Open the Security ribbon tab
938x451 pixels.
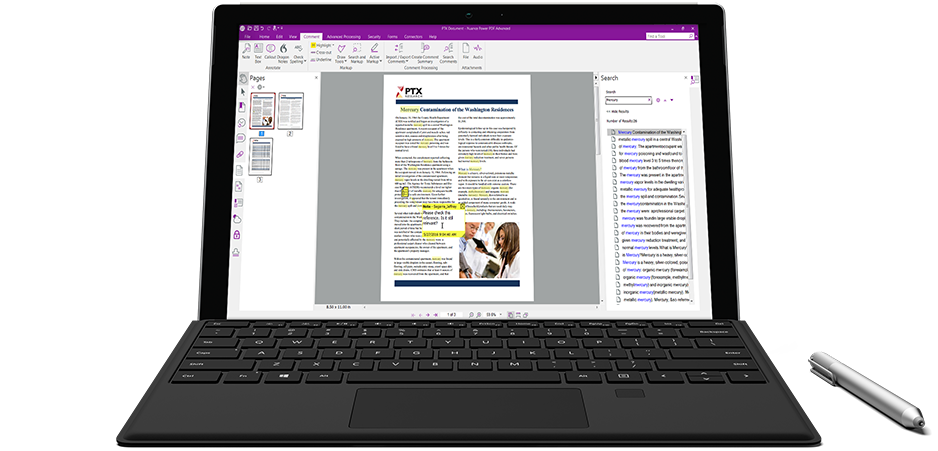373,36
